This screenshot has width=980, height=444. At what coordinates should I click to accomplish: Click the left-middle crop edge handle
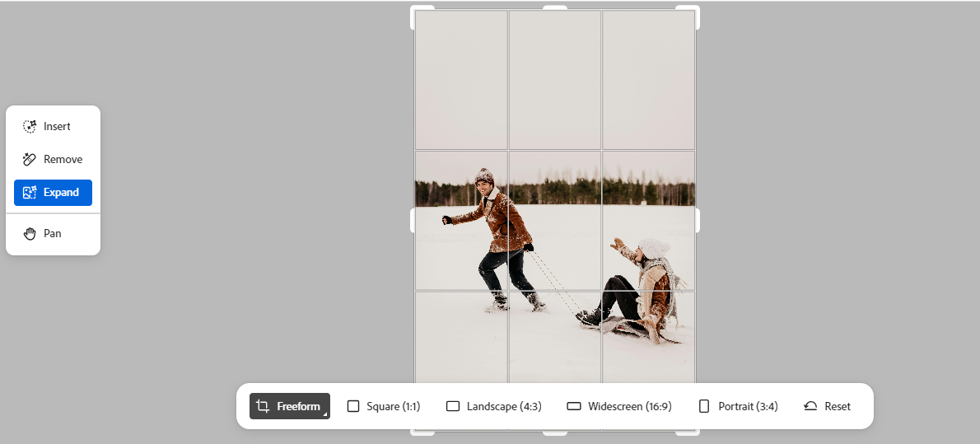[413, 220]
